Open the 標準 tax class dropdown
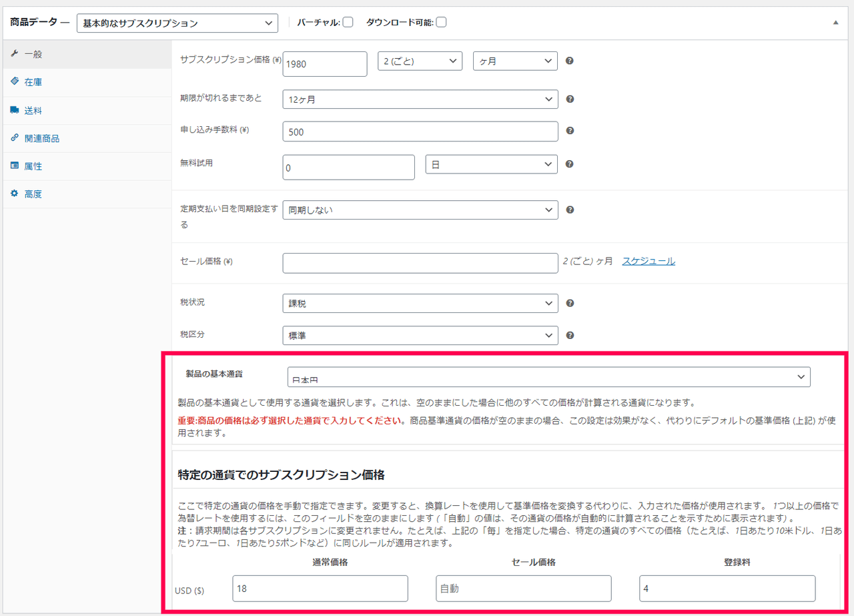Viewport: 854px width, 616px height. pyautogui.click(x=420, y=336)
